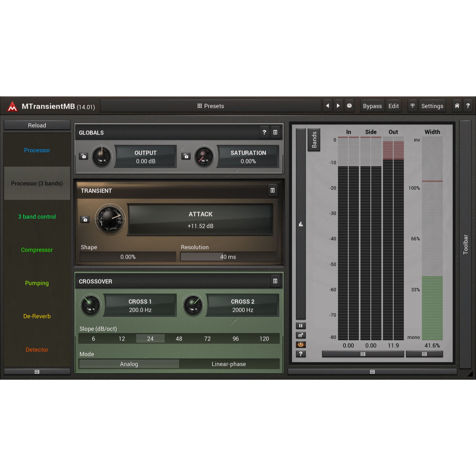Select the 3 band control item

[37, 217]
